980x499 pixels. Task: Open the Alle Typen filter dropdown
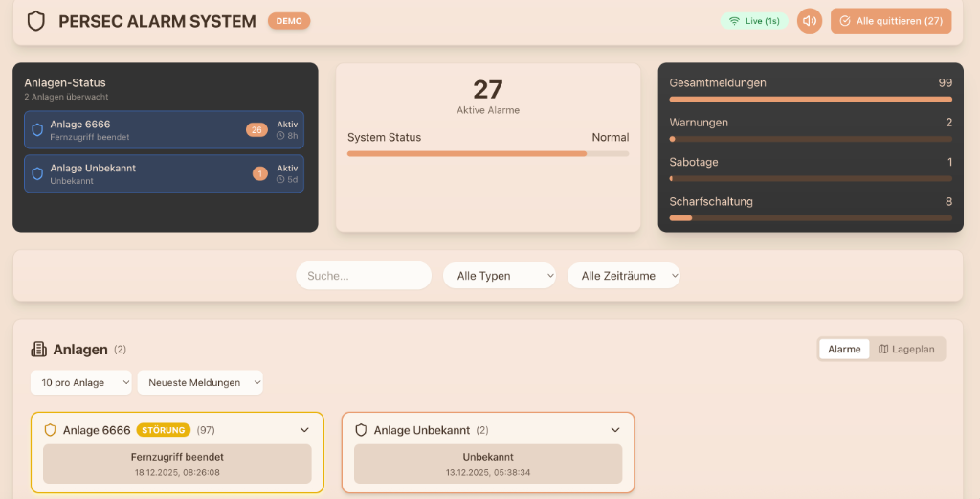point(500,276)
